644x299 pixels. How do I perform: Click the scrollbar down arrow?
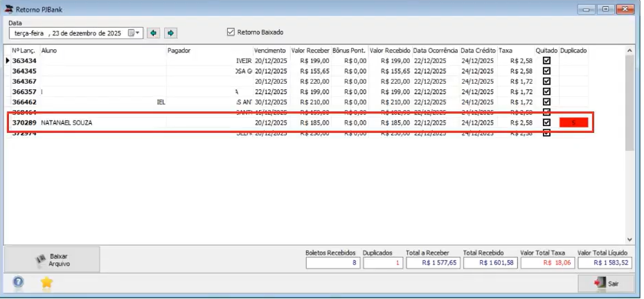[629, 239]
